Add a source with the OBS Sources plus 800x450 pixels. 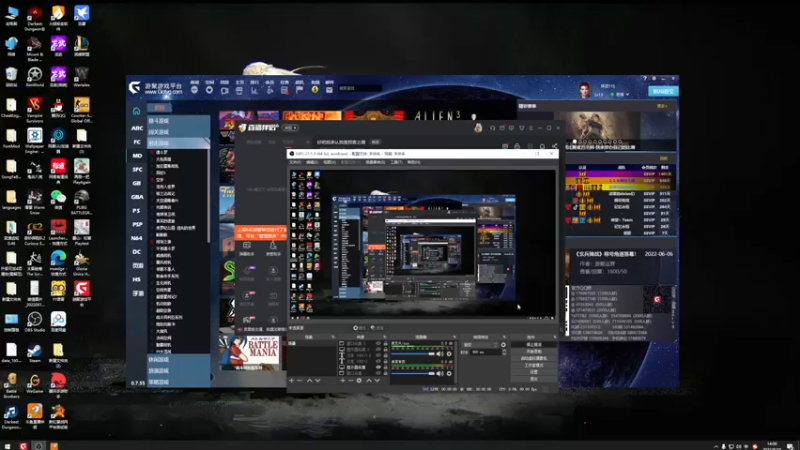click(342, 381)
